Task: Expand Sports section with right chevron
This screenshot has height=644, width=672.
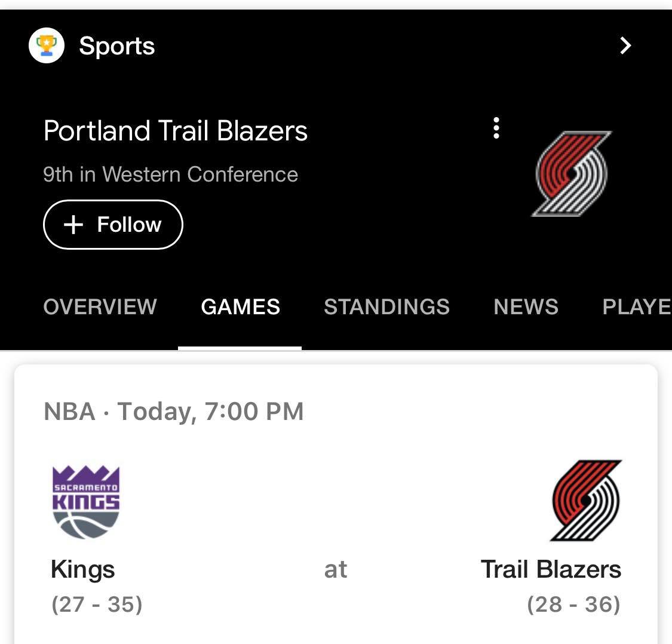Action: [x=626, y=45]
